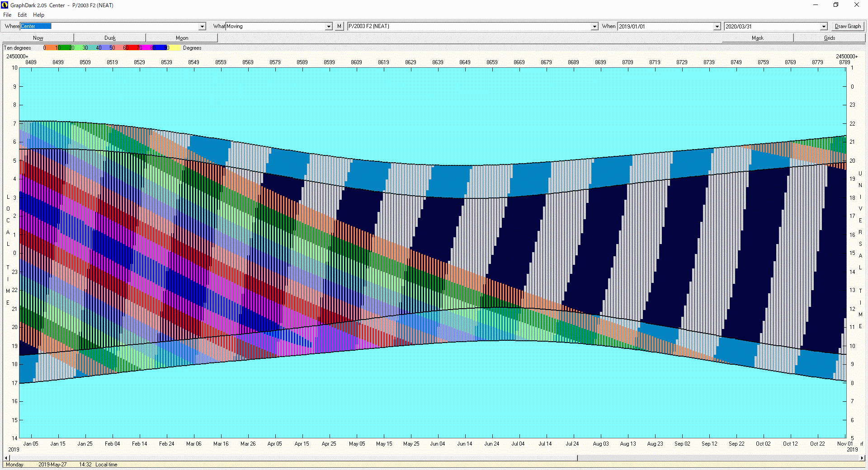Click the 'Degrees' legend unit label

click(192, 48)
